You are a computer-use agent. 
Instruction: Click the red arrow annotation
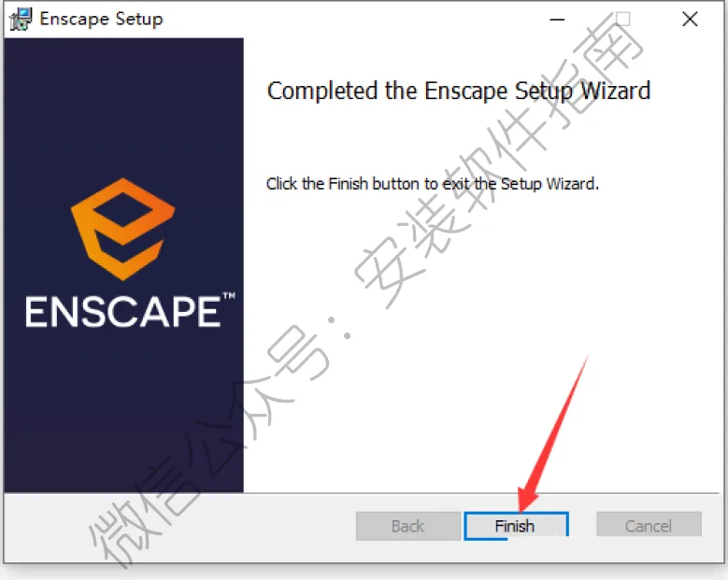click(x=552, y=433)
